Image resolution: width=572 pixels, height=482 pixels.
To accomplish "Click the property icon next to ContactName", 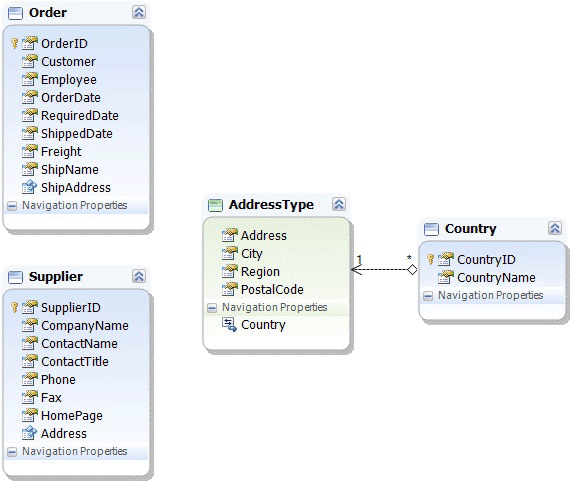I will pos(30,343).
